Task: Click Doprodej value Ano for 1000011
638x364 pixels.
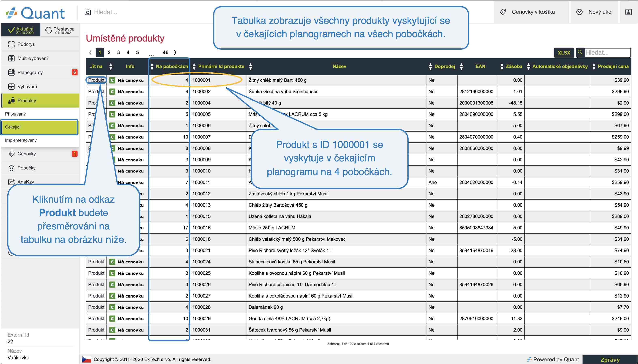Action: [432, 182]
